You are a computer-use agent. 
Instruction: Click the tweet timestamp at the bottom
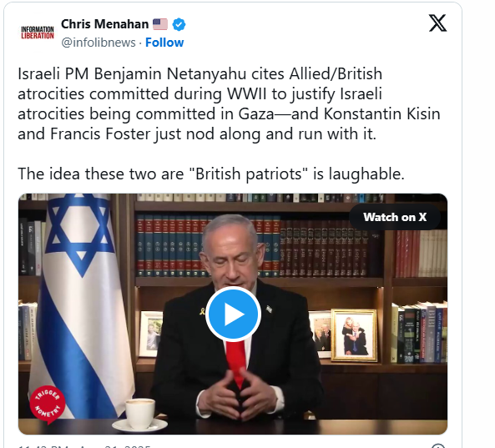84,446
